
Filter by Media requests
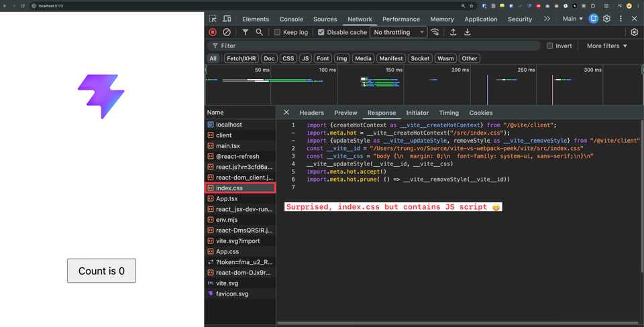(x=363, y=59)
